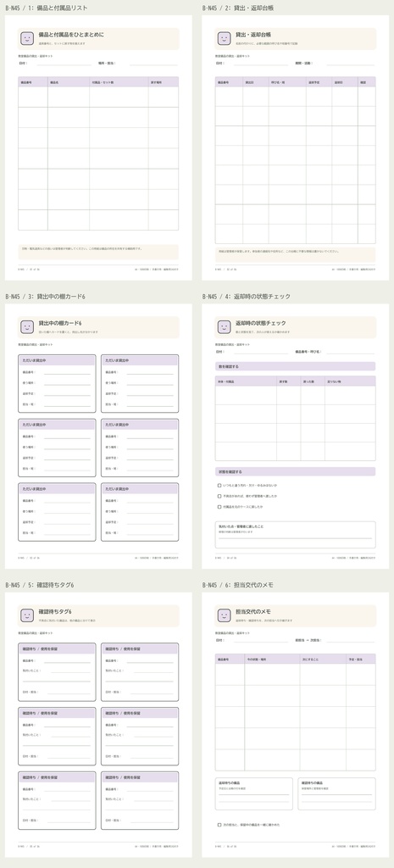Select caption B-N45 / 1: 備品と付属品リスト

pyautogui.click(x=46, y=8)
